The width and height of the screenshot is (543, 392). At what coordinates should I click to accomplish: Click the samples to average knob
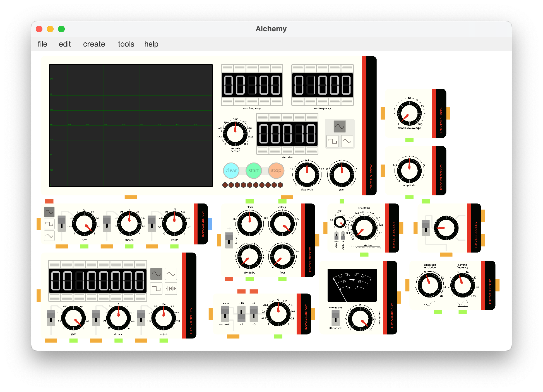point(409,113)
